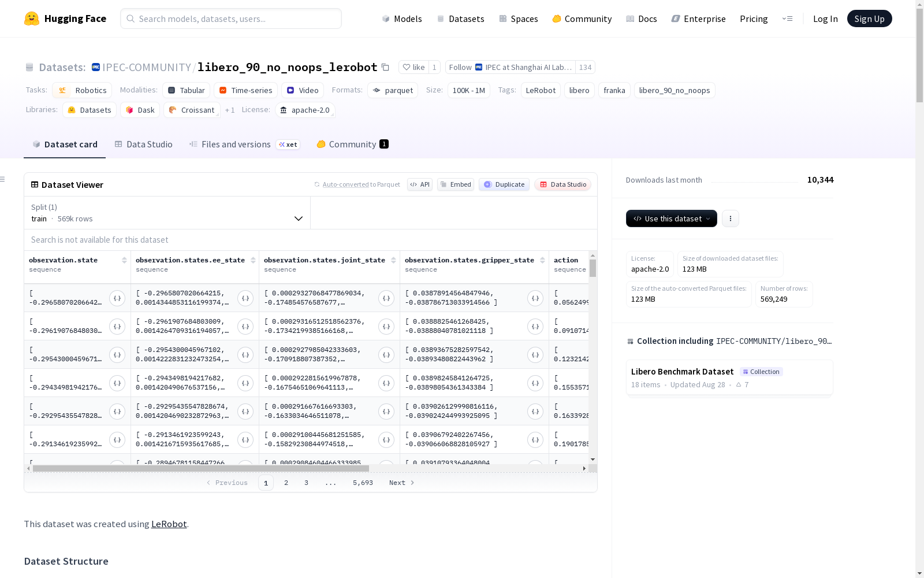Image resolution: width=924 pixels, height=578 pixels.
Task: Click the IPEC-COMMUNITY organization avatar
Action: click(96, 67)
